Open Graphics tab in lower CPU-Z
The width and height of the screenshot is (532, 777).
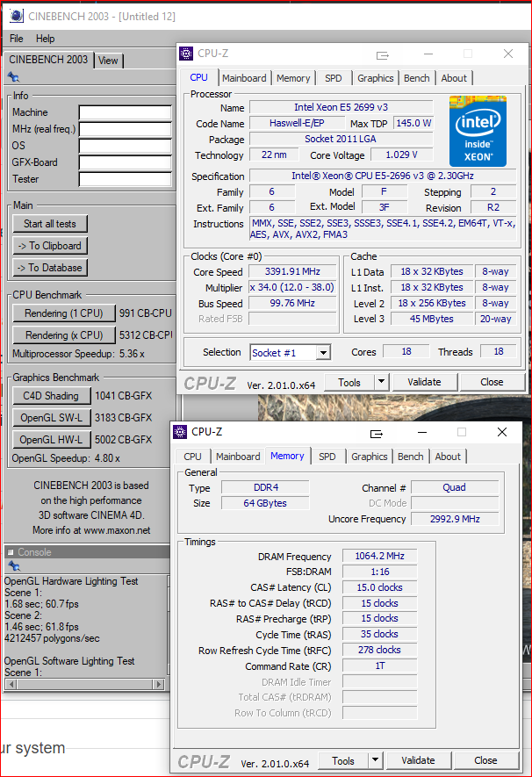click(x=369, y=457)
